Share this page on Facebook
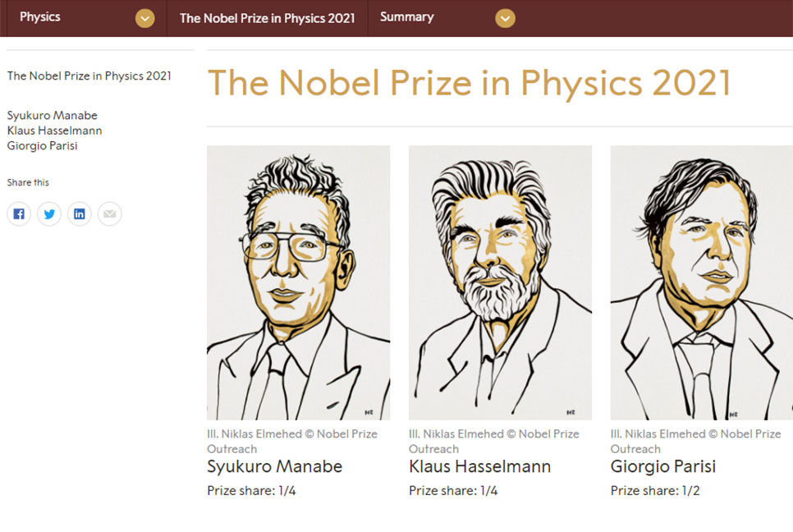Image resolution: width=793 pixels, height=532 pixels. coord(19,214)
